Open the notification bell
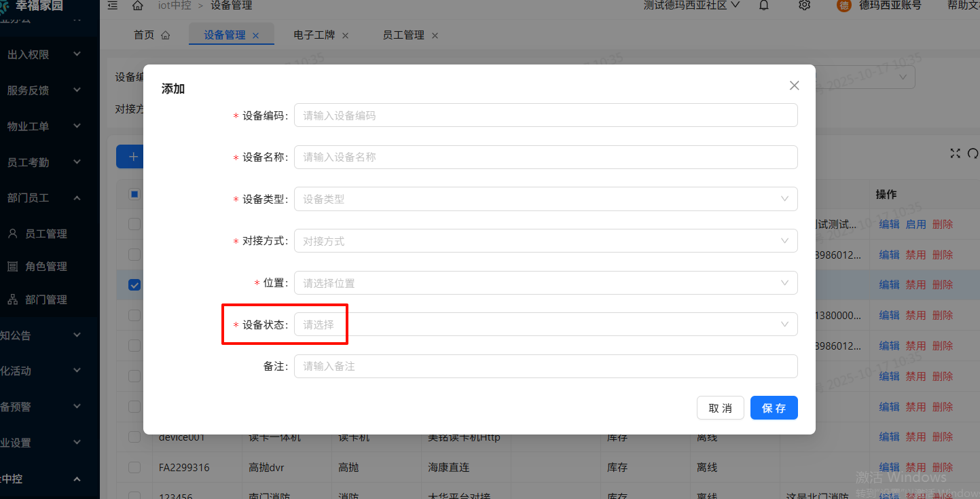Screen dimensions: 980x499 pos(763,5)
